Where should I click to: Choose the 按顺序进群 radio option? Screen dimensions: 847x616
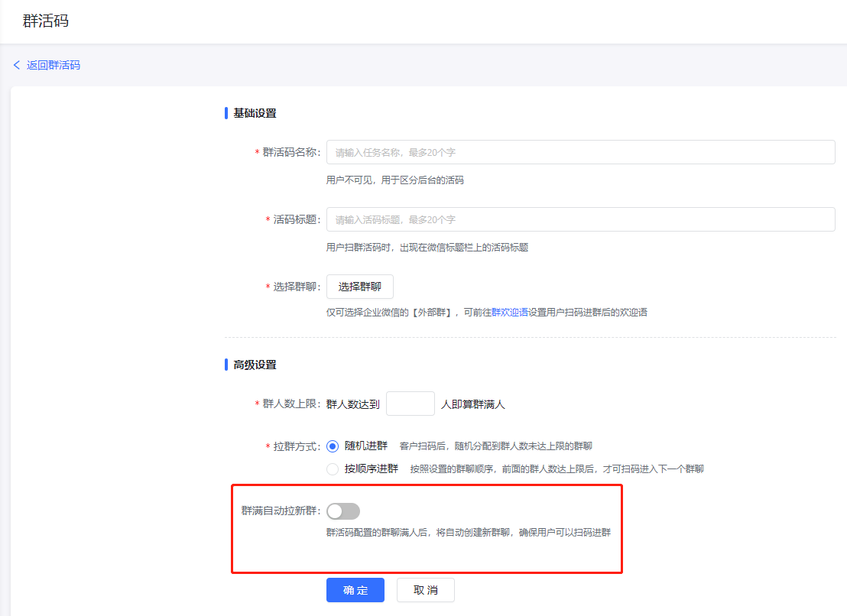(x=333, y=469)
